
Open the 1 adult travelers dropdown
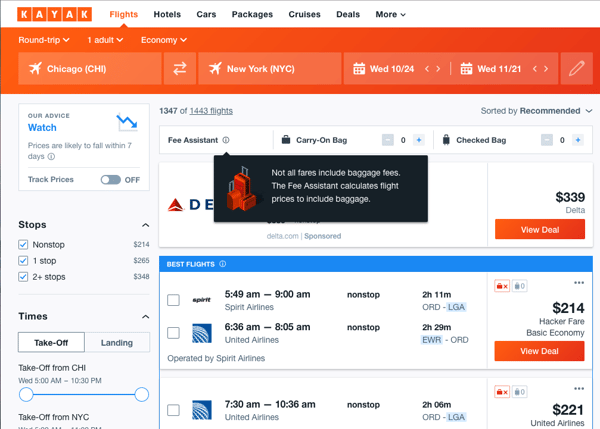tap(105, 40)
